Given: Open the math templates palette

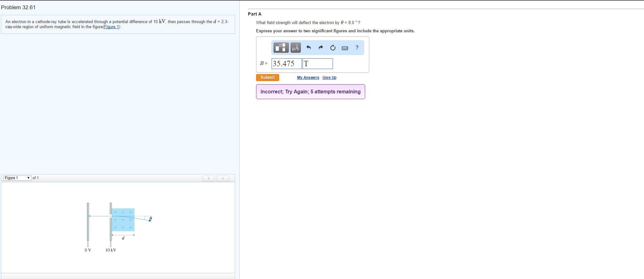Looking at the screenshot, I should (x=281, y=48).
